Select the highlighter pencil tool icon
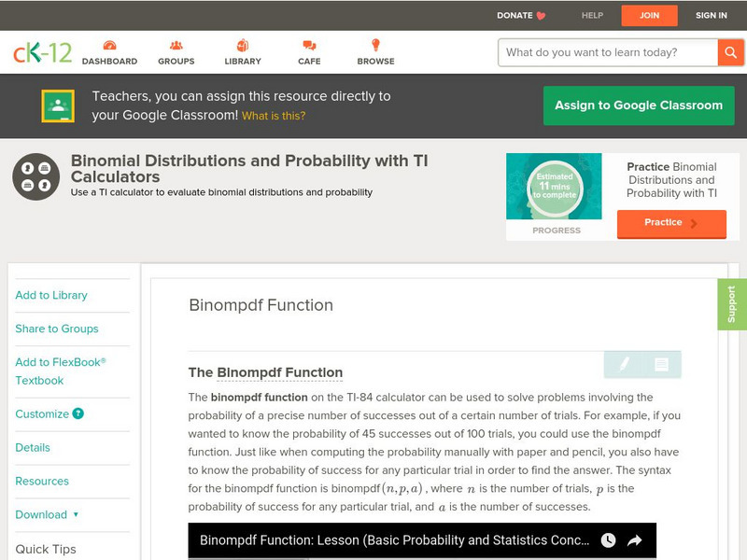This screenshot has height=560, width=747. coord(624,364)
